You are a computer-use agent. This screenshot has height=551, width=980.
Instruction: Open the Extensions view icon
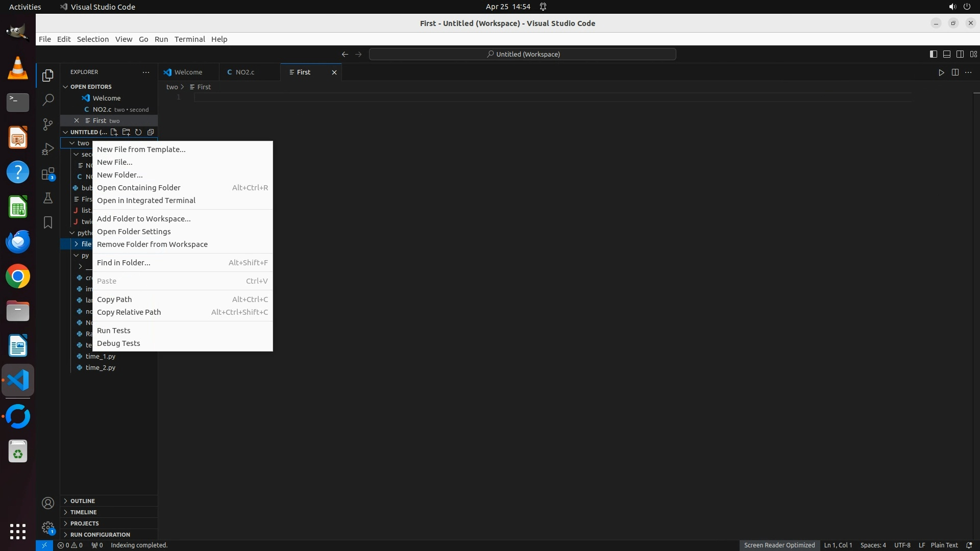click(x=48, y=174)
